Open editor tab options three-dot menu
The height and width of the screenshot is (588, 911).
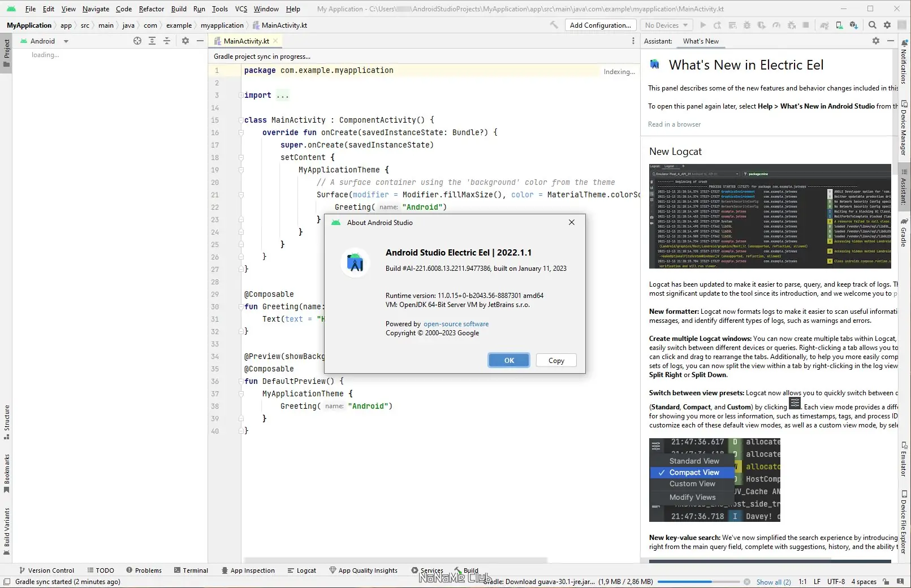(633, 41)
